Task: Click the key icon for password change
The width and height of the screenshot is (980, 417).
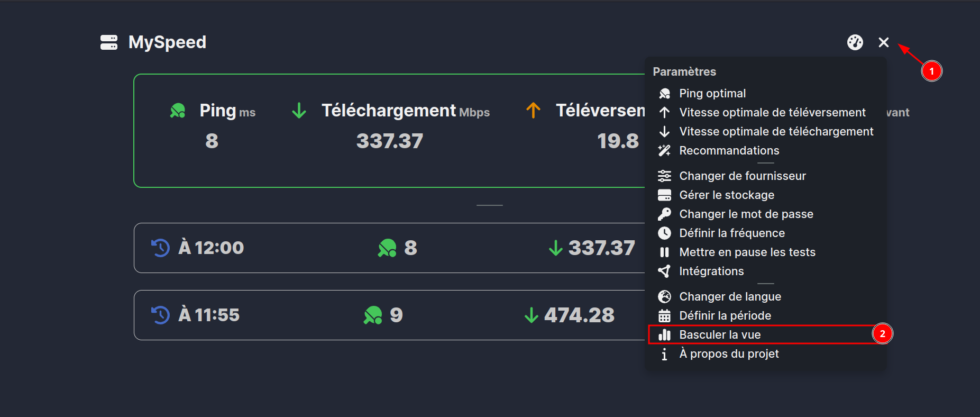Action: click(664, 214)
